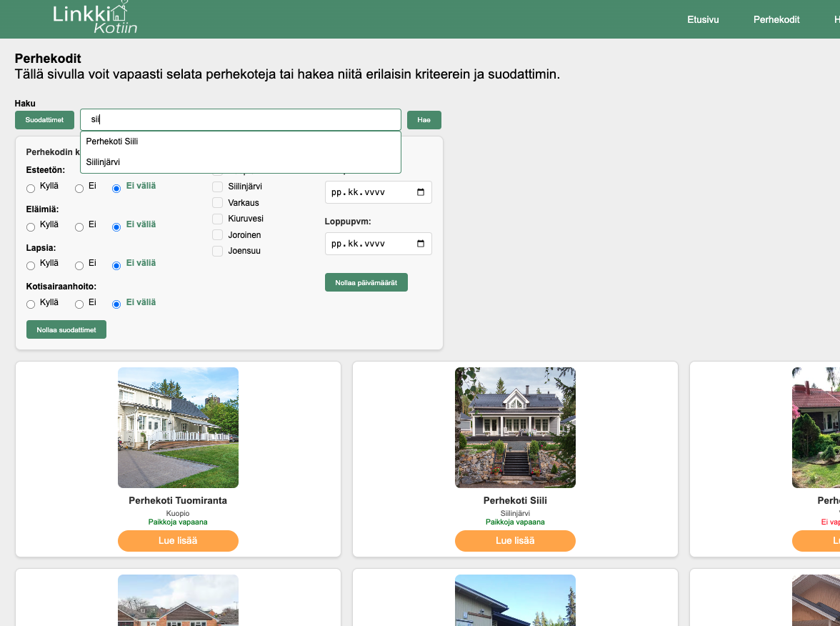Screen dimensions: 840x626
Task: Select Ei väliä for Eläimiä
Action: (x=116, y=227)
